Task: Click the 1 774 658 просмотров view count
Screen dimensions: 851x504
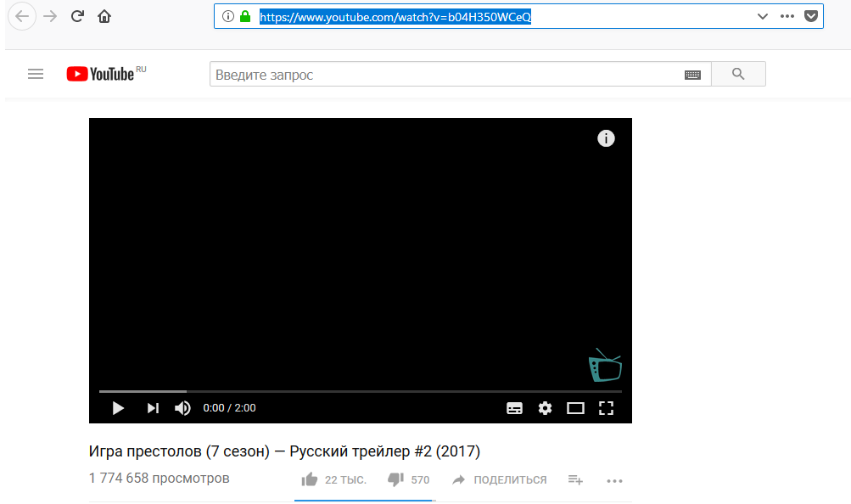Action: click(x=159, y=478)
